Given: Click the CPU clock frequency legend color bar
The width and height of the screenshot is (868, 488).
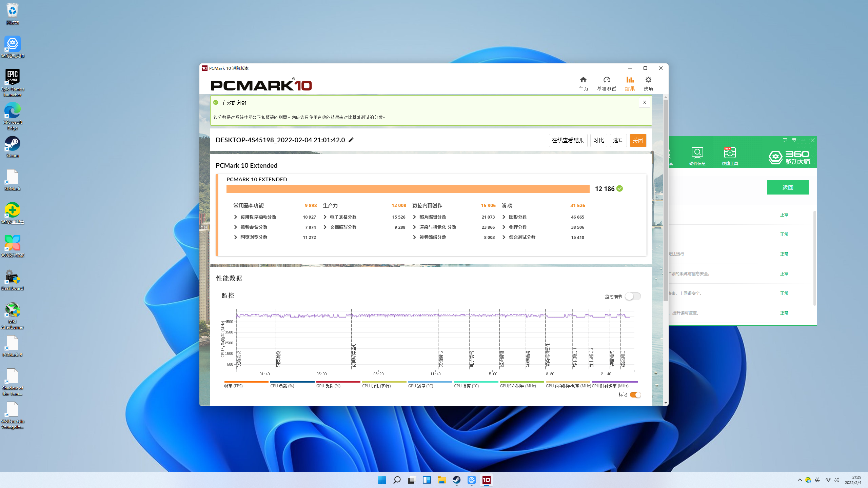Looking at the screenshot, I should (614, 382).
